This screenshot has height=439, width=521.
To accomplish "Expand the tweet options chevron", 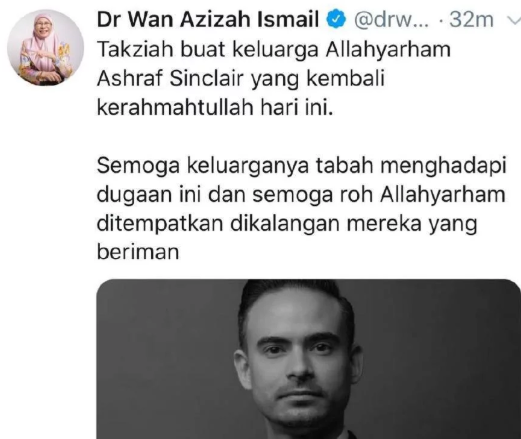I will click(514, 20).
